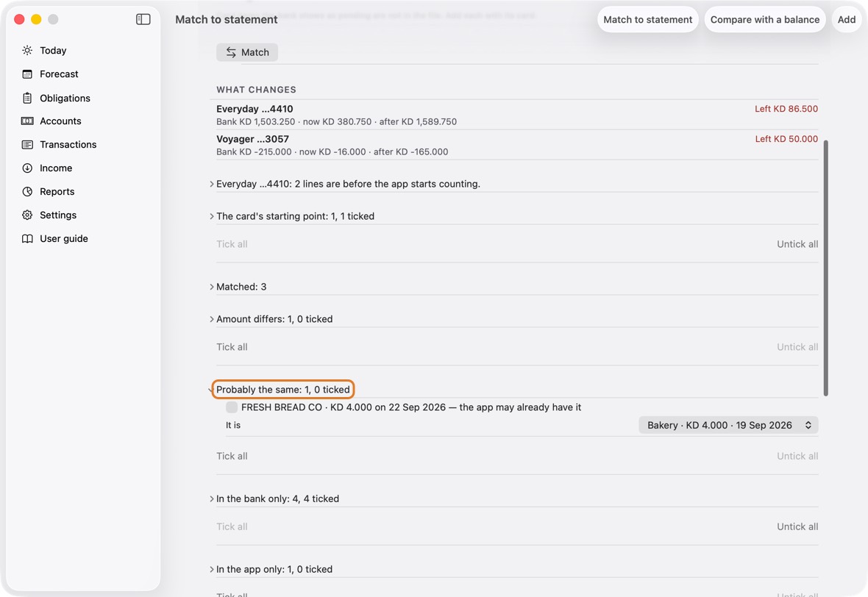Click the Left KD 86.500 amount
The width and height of the screenshot is (868, 597).
pyautogui.click(x=786, y=109)
